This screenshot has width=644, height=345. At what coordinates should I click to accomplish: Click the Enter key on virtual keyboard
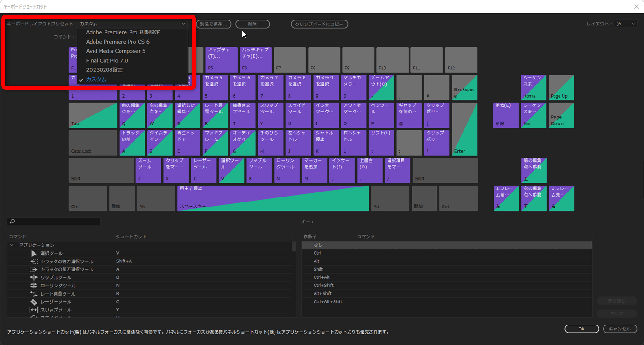click(x=464, y=129)
